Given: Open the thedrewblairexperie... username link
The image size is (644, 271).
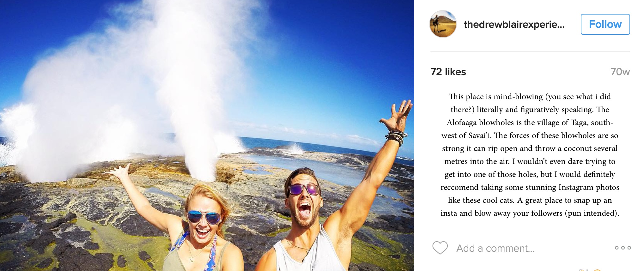Looking at the screenshot, I should point(514,24).
